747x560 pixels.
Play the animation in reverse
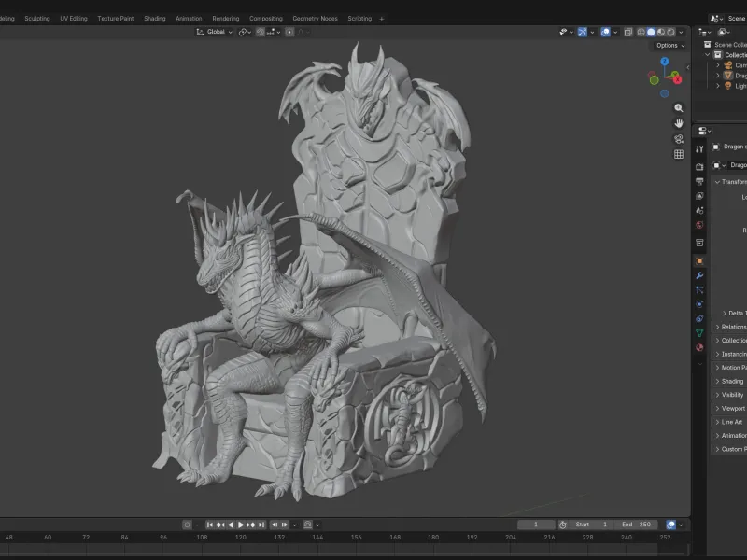click(231, 525)
